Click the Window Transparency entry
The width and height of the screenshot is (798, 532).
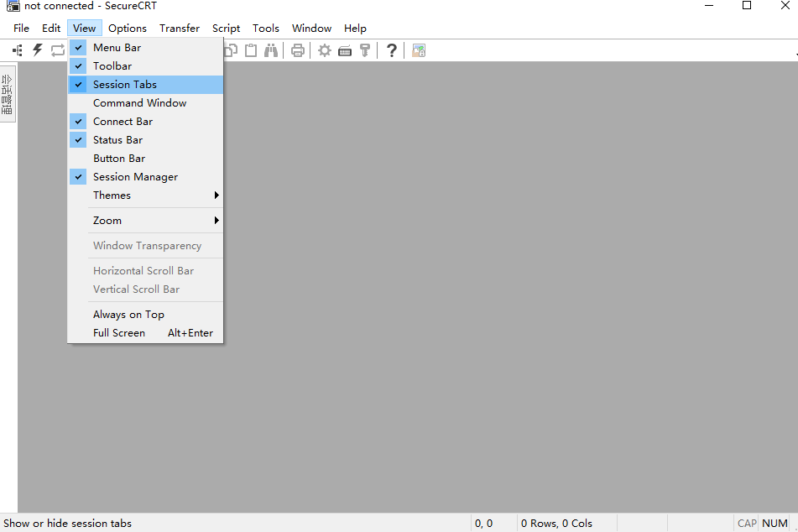[145, 246]
